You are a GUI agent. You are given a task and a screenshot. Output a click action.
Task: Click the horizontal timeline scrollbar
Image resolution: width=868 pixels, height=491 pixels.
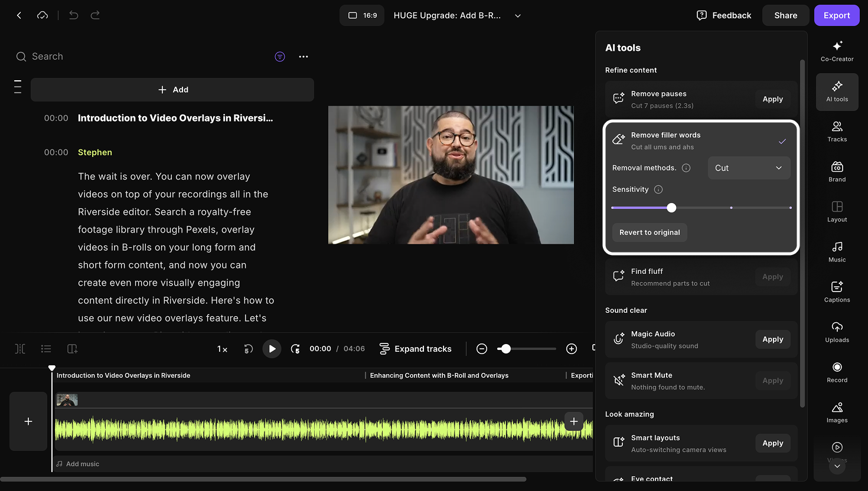[x=263, y=479]
